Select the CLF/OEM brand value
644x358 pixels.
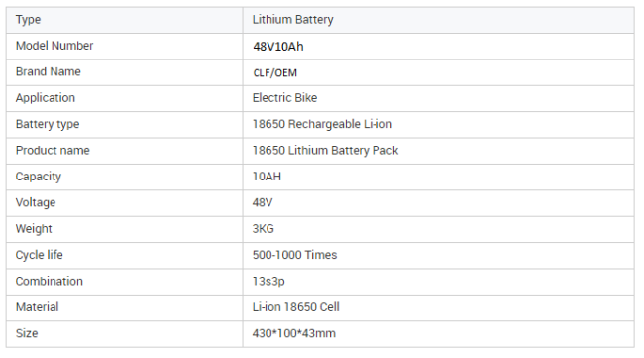pos(274,72)
